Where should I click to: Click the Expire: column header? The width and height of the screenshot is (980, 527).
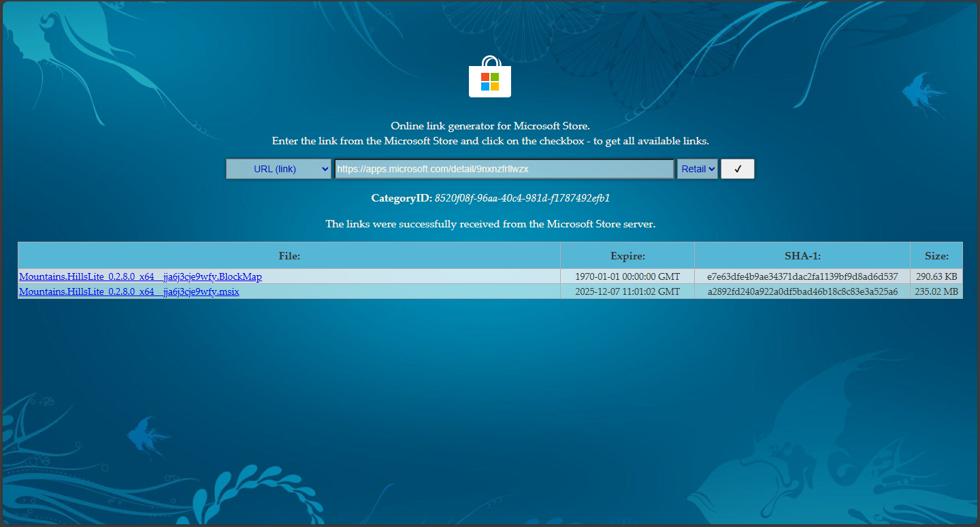coord(627,255)
